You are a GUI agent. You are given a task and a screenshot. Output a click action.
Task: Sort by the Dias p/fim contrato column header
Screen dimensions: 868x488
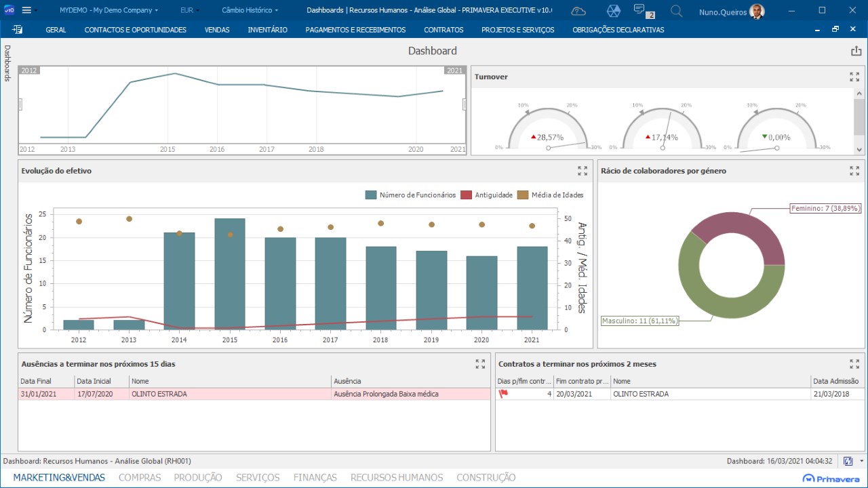tap(525, 382)
